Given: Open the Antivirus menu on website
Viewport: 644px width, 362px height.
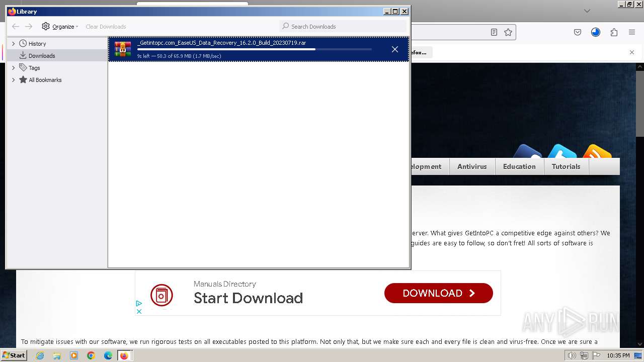Looking at the screenshot, I should (x=472, y=166).
